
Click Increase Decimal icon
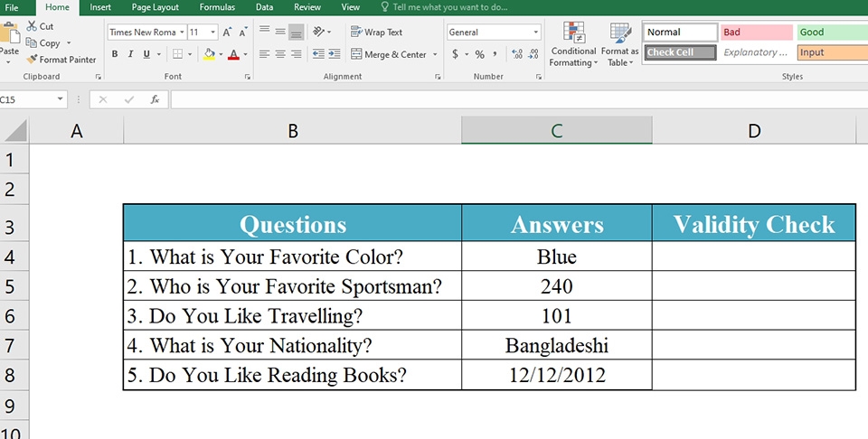(517, 54)
